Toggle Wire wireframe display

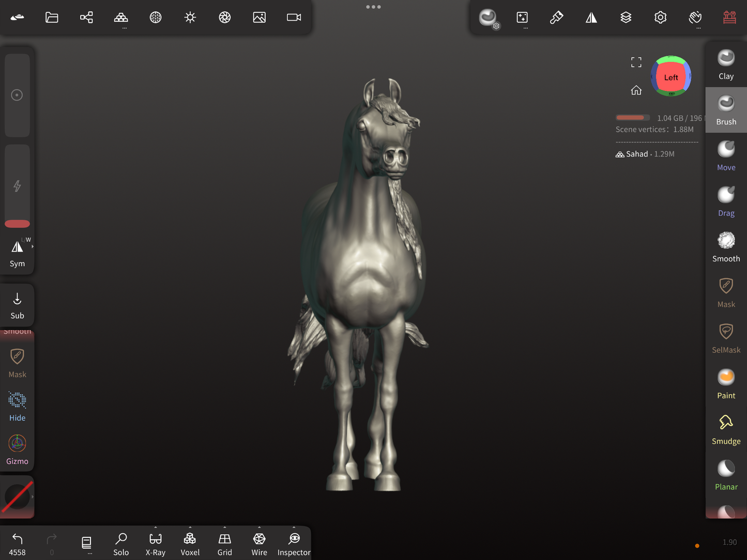pyautogui.click(x=259, y=544)
